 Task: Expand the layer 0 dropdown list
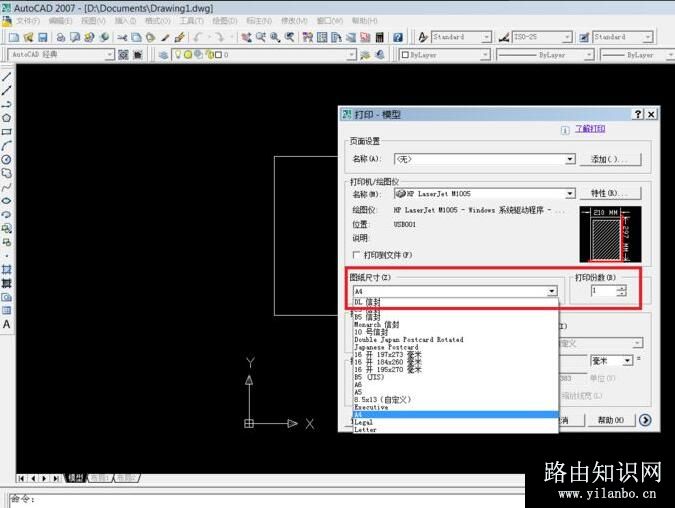coord(351,55)
